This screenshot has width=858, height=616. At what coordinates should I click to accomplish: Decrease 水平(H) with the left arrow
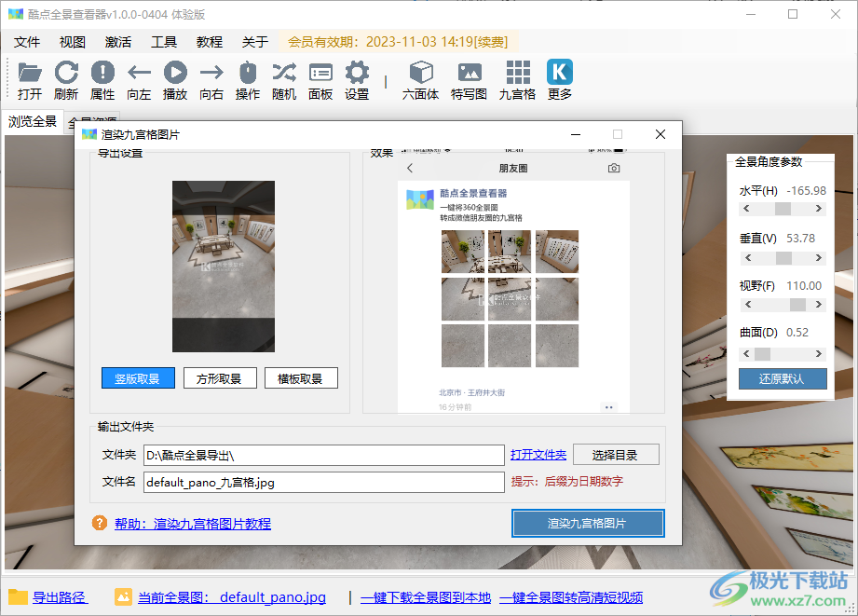pos(746,209)
